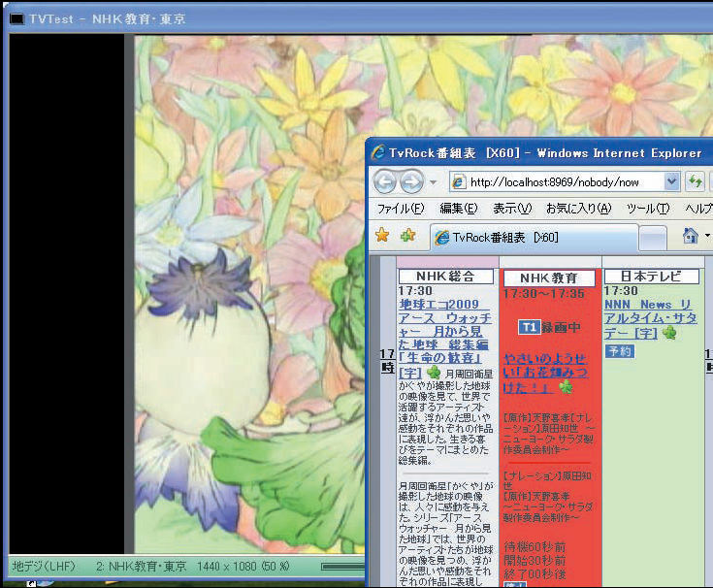Open the お気に入り(A) menu
The width and height of the screenshot is (713, 588).
578,209
